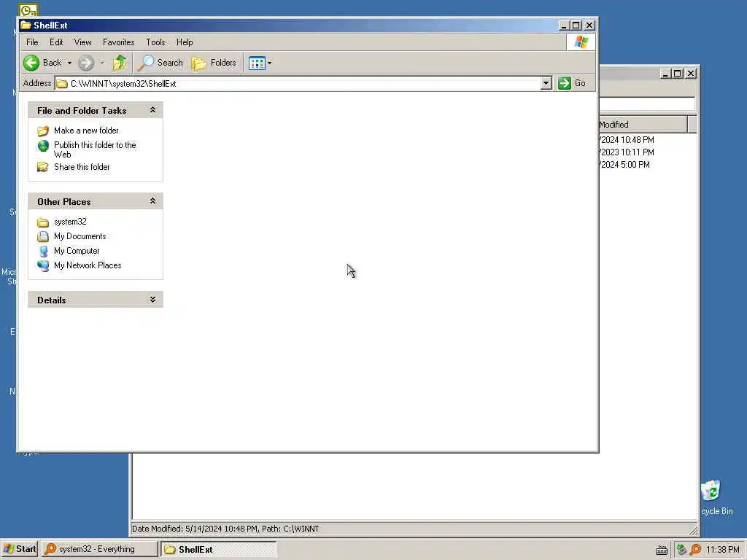Switch to system32 - Everything taskbar button
Screen dimensions: 747x560
click(x=99, y=549)
